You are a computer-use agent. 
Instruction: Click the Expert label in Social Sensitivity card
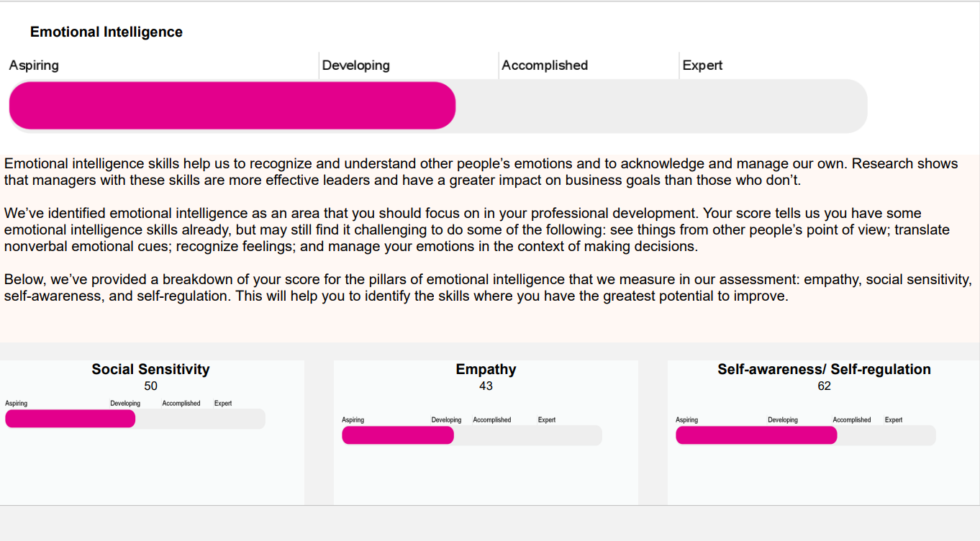(223, 404)
